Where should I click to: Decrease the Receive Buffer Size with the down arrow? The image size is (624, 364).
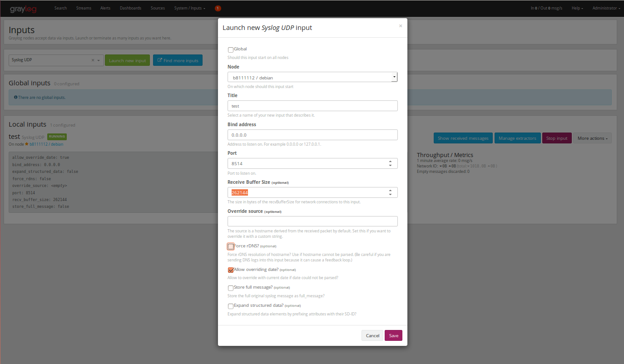tap(391, 195)
